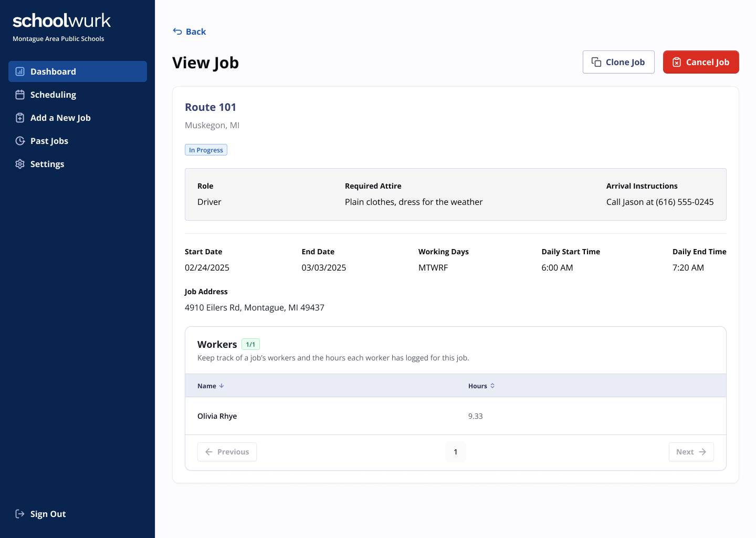The image size is (756, 538).
Task: Click the Clone Job button
Action: tap(618, 62)
